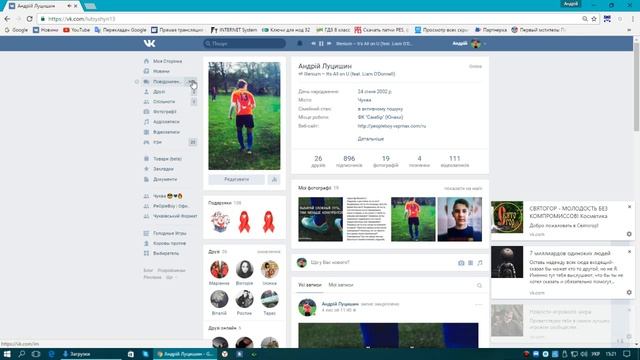Screen dimensions: 640x360
Task: Click the Детальніше link in profile info
Action: click(371, 139)
